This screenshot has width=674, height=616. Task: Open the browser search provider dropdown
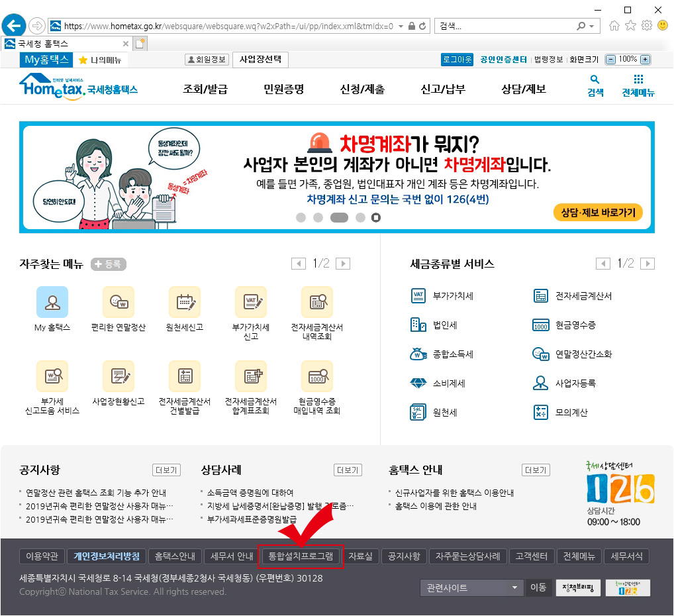point(591,25)
